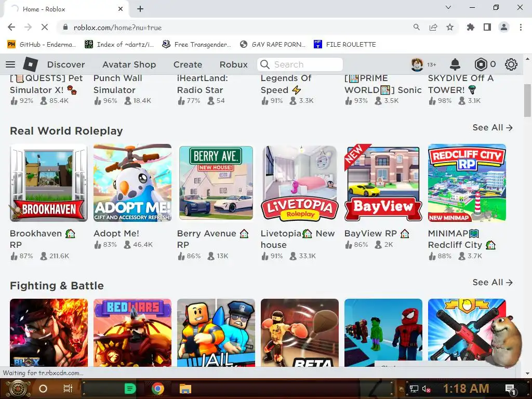Open Task View in the taskbar
This screenshot has width=532, height=399.
click(x=68, y=389)
